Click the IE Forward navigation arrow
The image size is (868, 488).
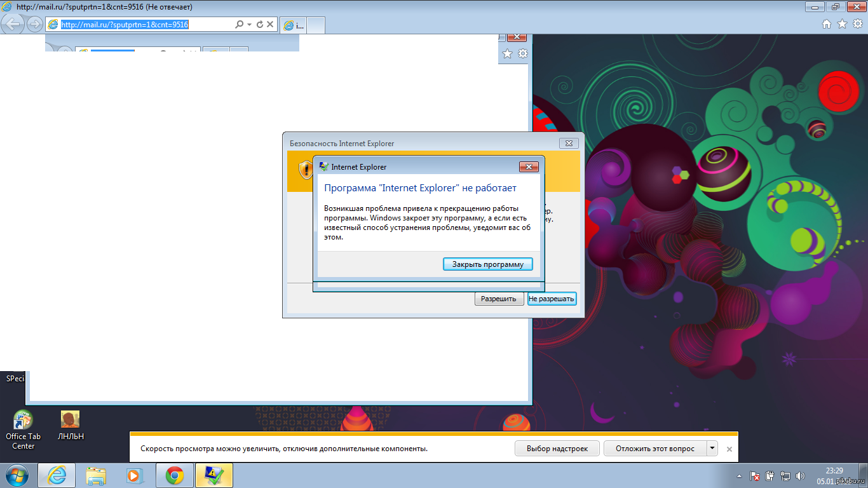34,24
